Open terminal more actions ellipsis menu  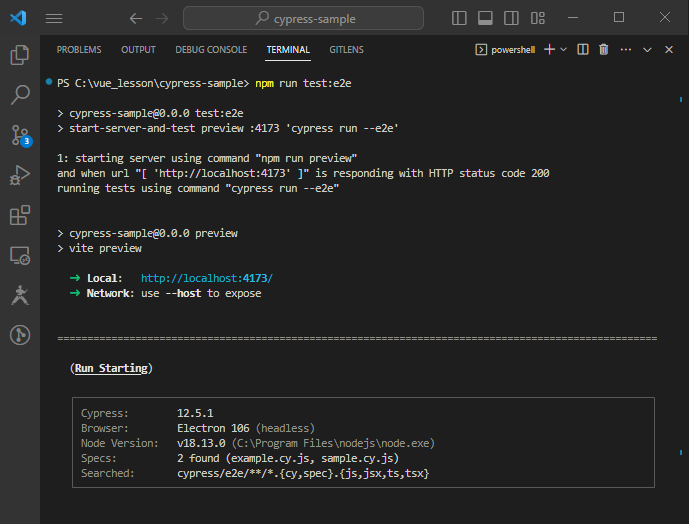626,50
